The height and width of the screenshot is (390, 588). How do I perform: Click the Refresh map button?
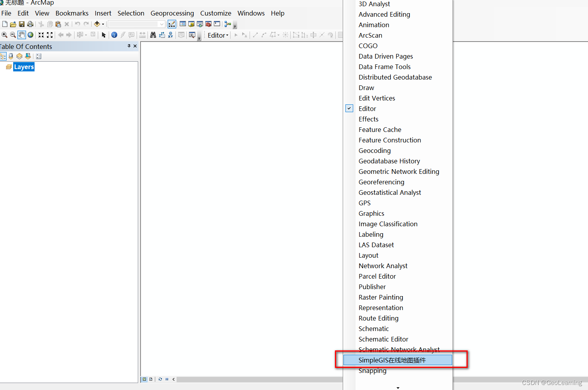(x=160, y=379)
